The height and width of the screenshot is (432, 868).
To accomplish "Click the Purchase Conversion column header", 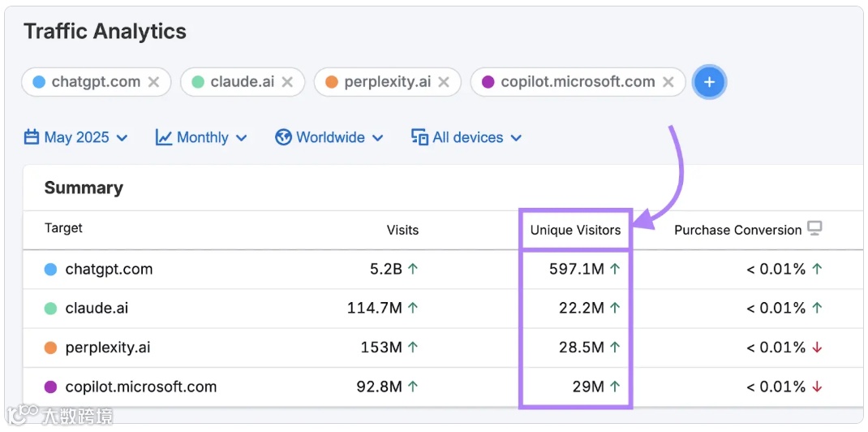I will click(x=737, y=230).
